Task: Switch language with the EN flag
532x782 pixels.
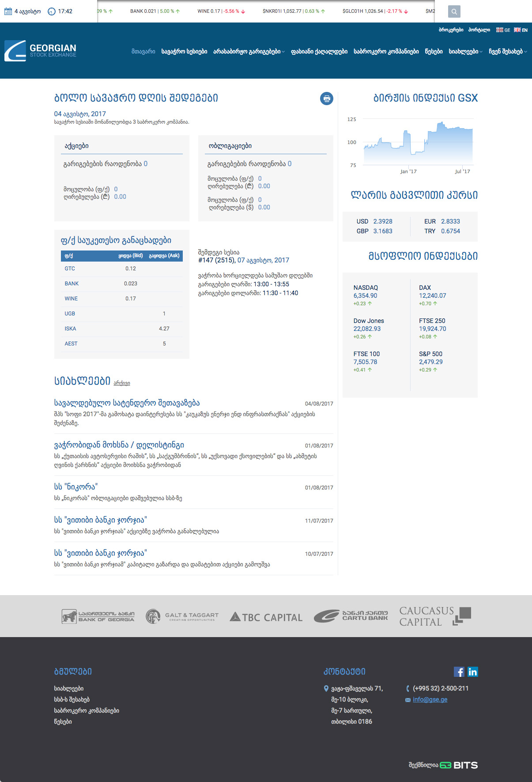Action: pos(521,30)
